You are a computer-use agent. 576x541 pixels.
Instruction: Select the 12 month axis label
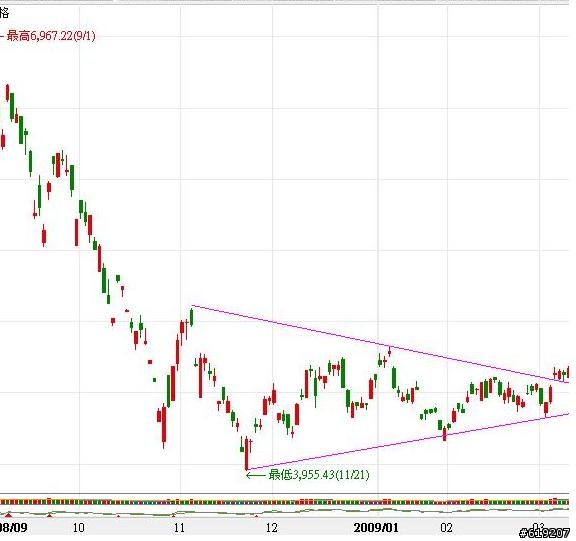271,528
